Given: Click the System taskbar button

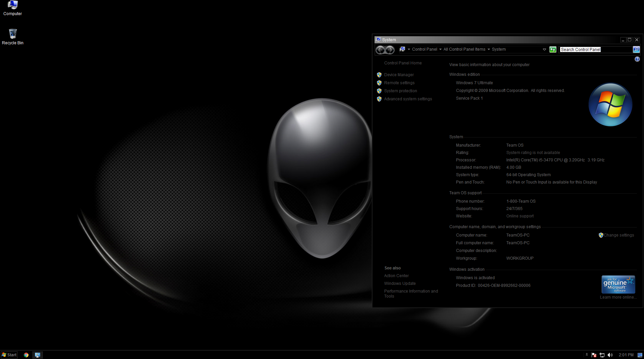Looking at the screenshot, I should 38,355.
